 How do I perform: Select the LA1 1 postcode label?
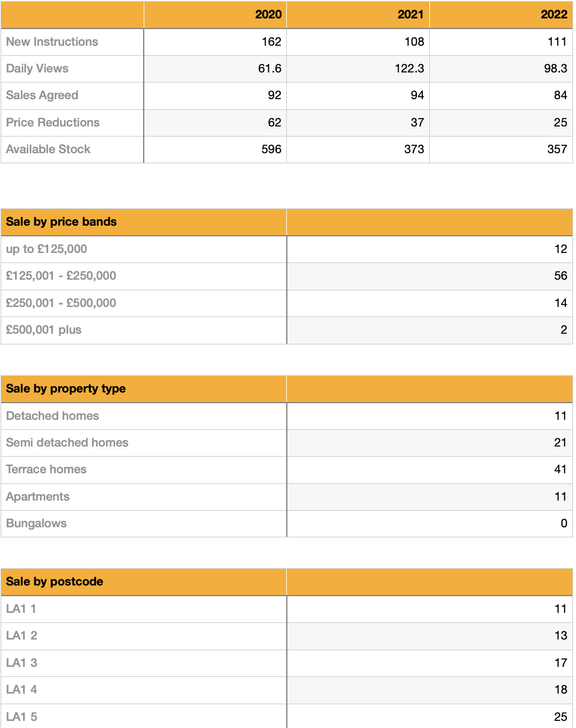click(21, 609)
